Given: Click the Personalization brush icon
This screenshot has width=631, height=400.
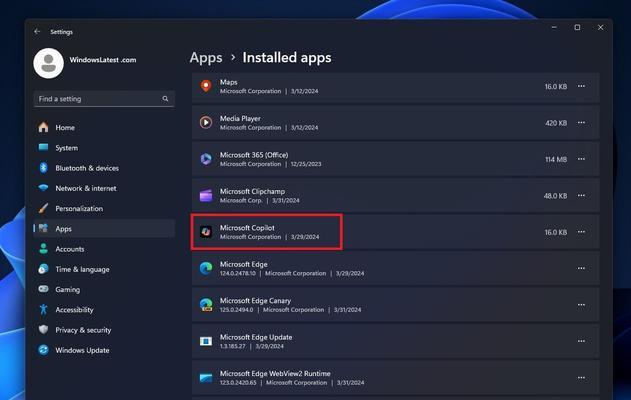Looking at the screenshot, I should click(43, 208).
